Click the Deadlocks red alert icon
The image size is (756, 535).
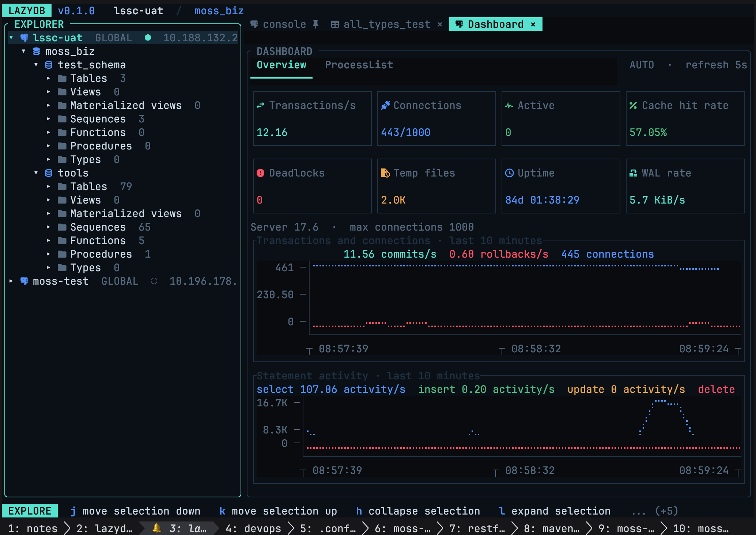260,173
